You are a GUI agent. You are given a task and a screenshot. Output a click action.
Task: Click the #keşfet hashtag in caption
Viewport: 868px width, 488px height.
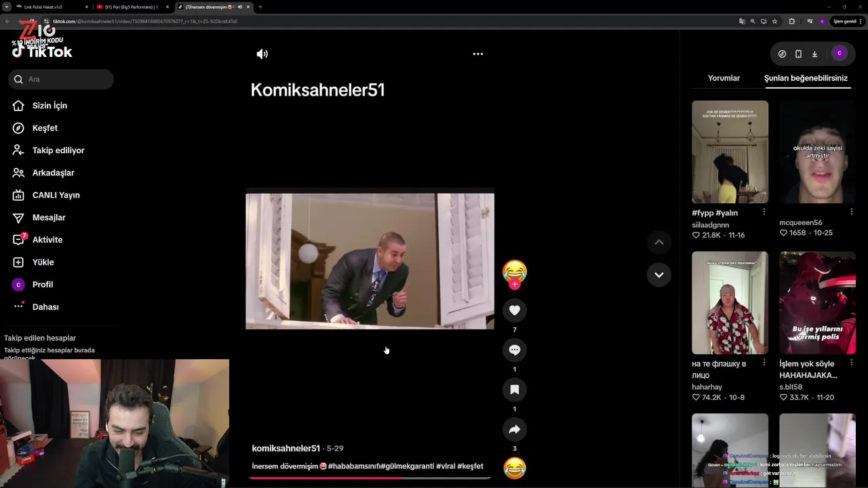(x=470, y=466)
